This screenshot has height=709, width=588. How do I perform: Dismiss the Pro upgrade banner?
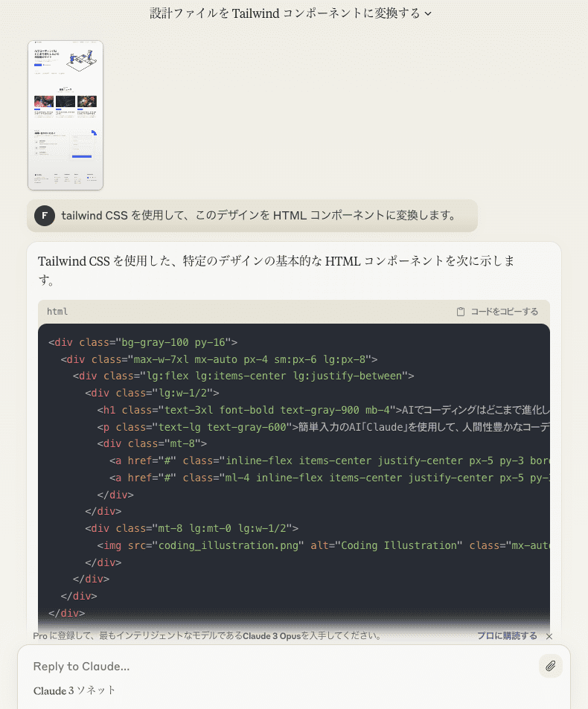click(549, 636)
